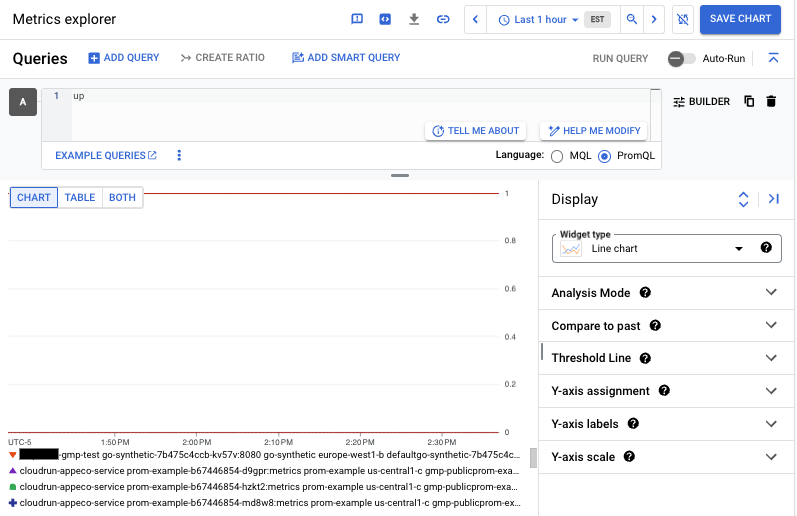This screenshot has width=797, height=516.
Task: Open the Last 1 hour time range dropdown
Action: click(x=538, y=20)
